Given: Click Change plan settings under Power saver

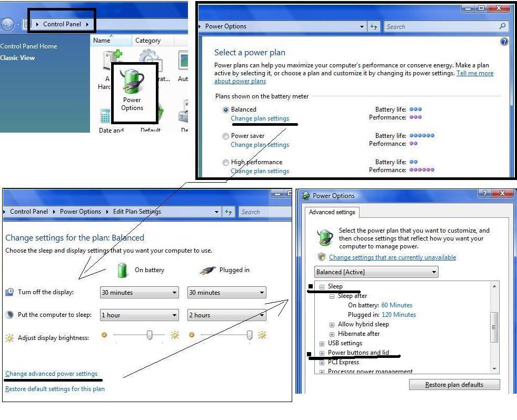Looking at the screenshot, I should tap(260, 145).
